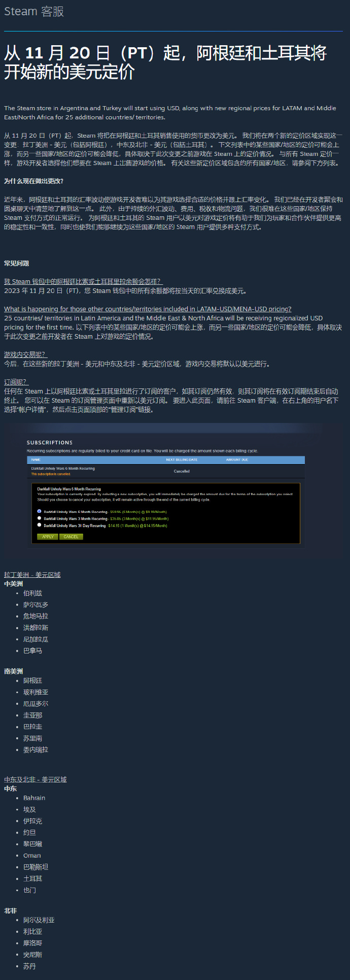Select Darkfall Unholy Wars 30 Day Recurring radio
The image size is (350, 980).
click(x=40, y=525)
